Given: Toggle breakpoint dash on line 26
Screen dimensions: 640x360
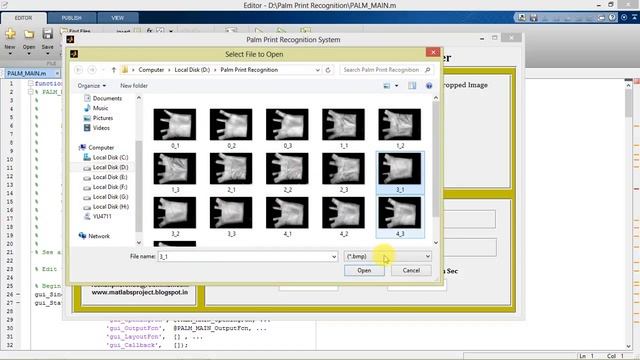Looking at the screenshot, I should point(18,294).
